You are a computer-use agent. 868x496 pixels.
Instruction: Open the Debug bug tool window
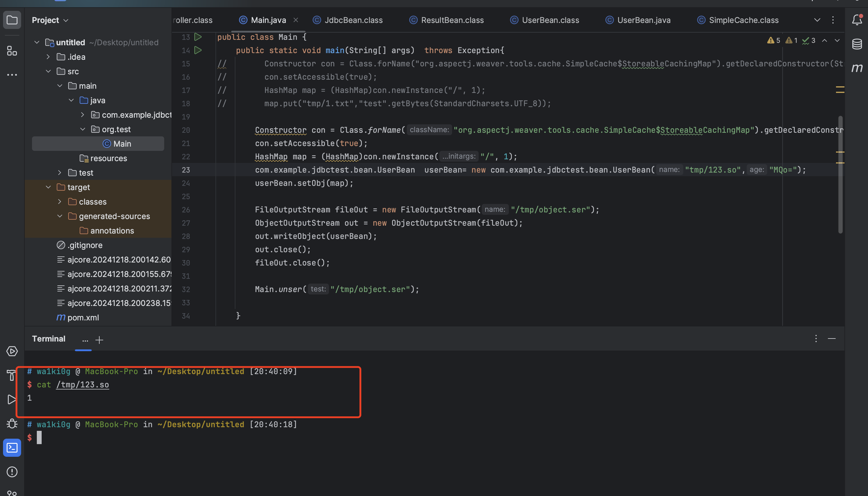pos(12,423)
